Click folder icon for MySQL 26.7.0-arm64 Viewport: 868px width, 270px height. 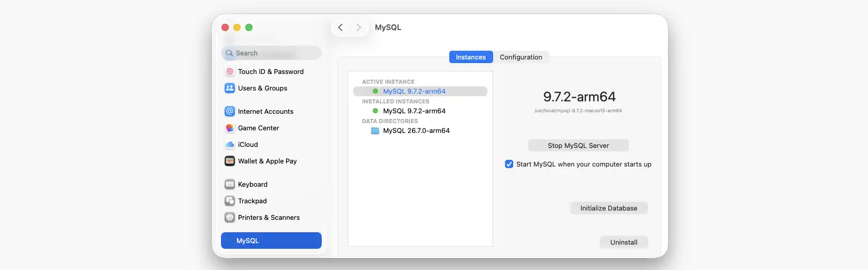point(375,131)
